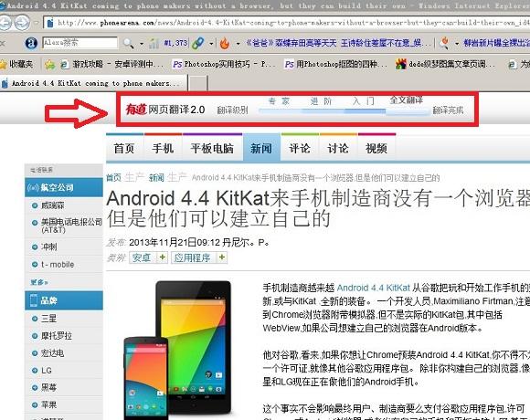
Task: Open dede织梦图集文章页调 favorite bookmark
Action: click(446, 64)
